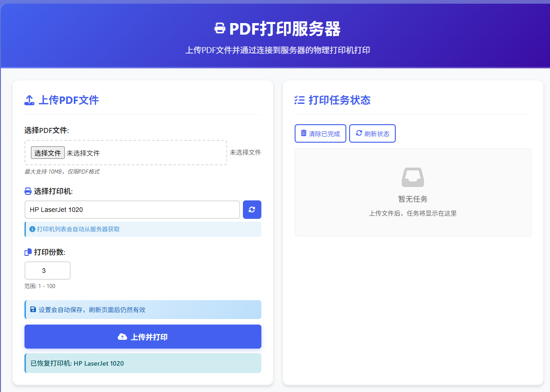Click the upload icon beside 上传PDF文件 heading
This screenshot has height=392, width=550.
(30, 100)
